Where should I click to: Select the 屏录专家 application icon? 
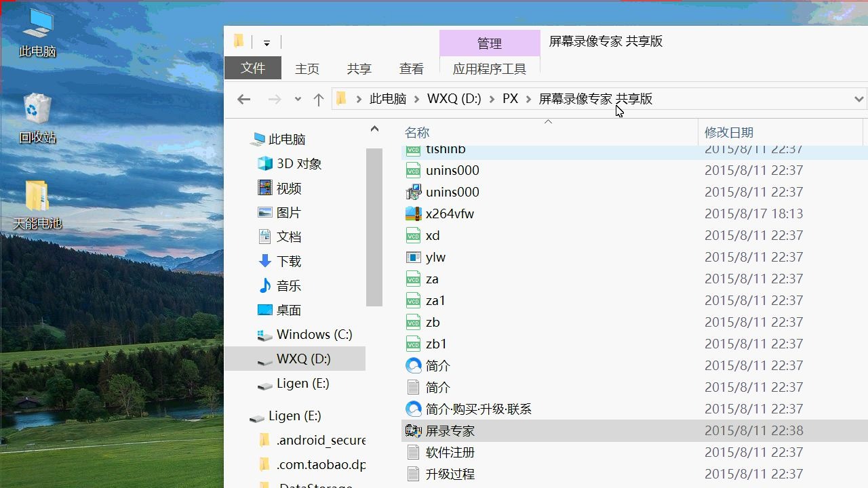pos(414,431)
